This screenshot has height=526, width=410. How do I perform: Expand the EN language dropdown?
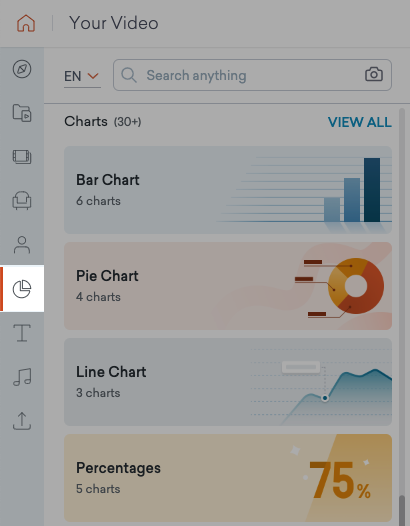(82, 76)
